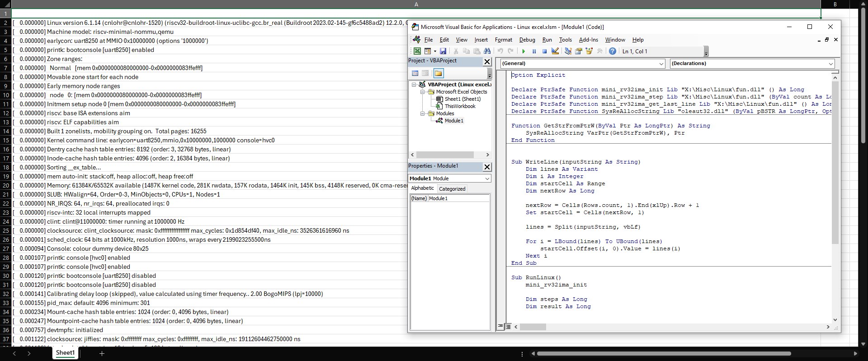Open Help with the blue question mark icon
The image size is (868, 361).
[612, 52]
